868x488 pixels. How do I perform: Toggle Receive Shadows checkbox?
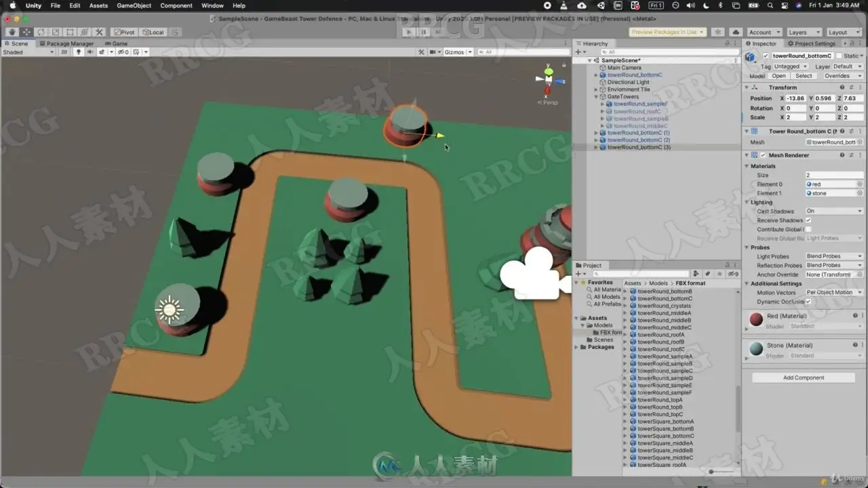808,220
